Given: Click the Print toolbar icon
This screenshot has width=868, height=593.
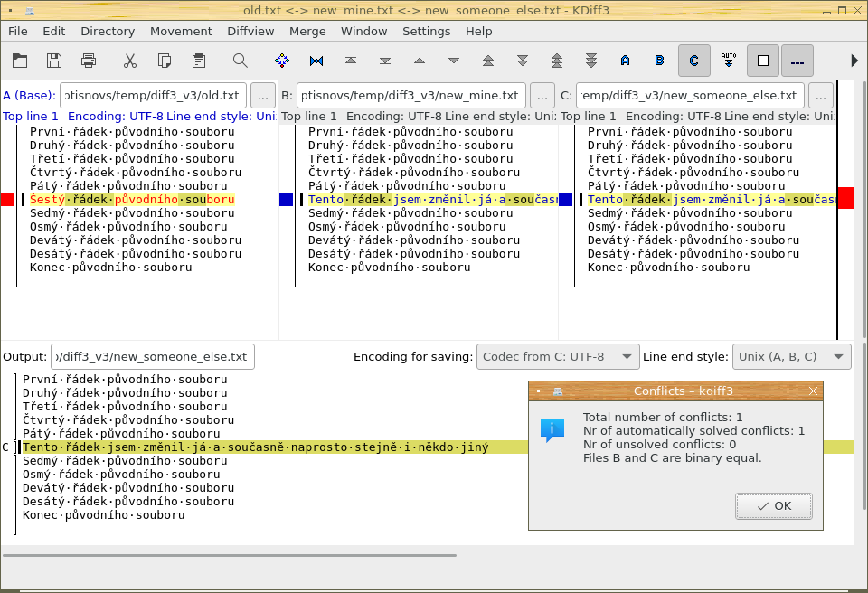Looking at the screenshot, I should pos(89,61).
